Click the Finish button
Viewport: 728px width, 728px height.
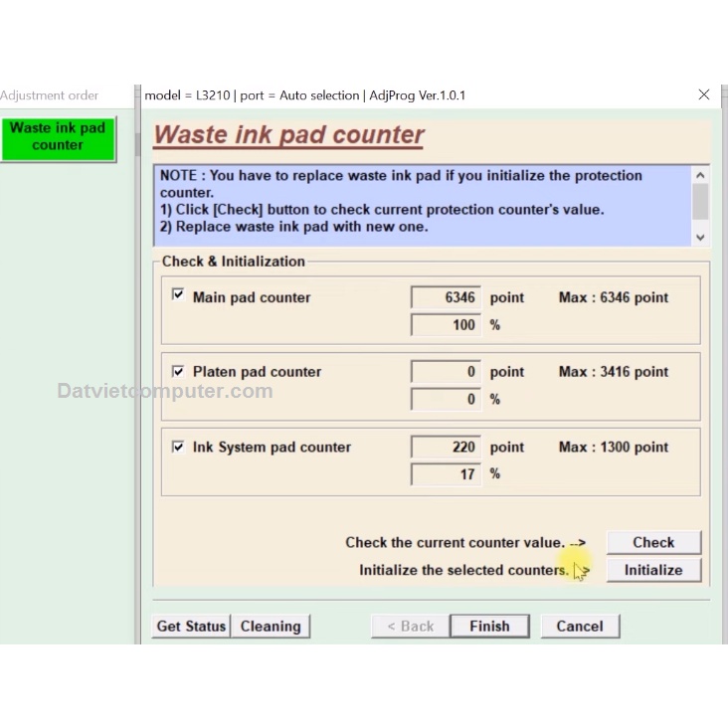pyautogui.click(x=488, y=626)
